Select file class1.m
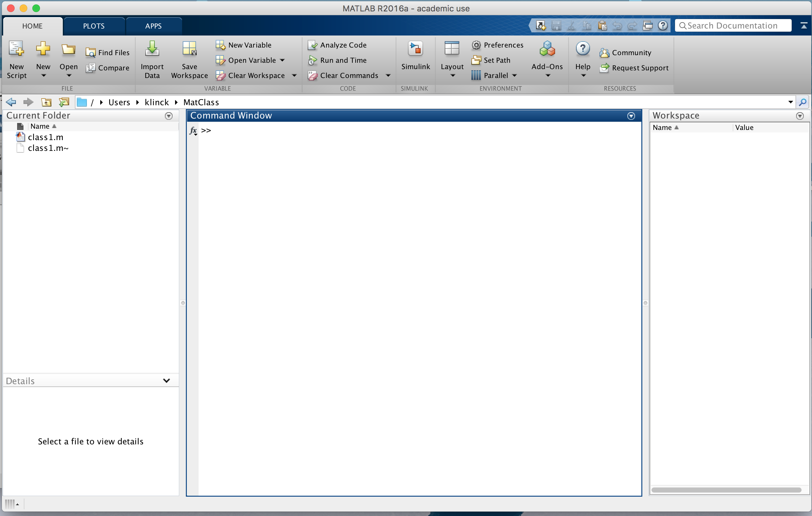Viewport: 812px width, 516px height. click(46, 137)
